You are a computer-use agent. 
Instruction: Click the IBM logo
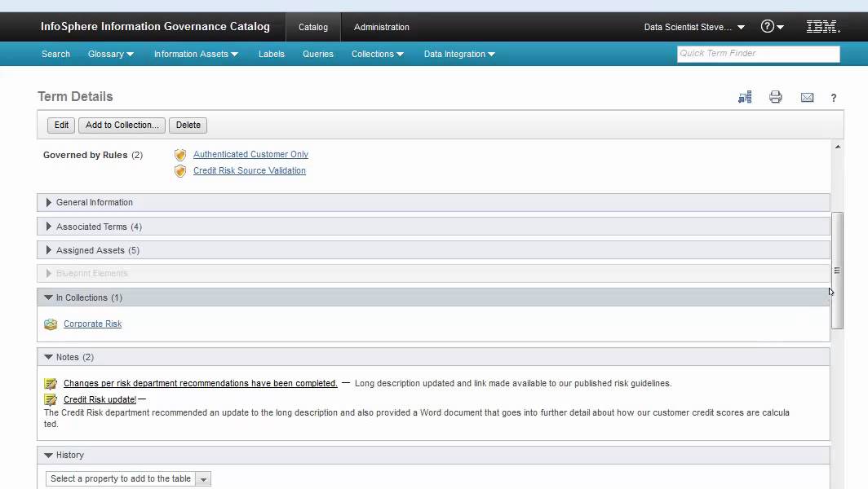[x=822, y=27]
